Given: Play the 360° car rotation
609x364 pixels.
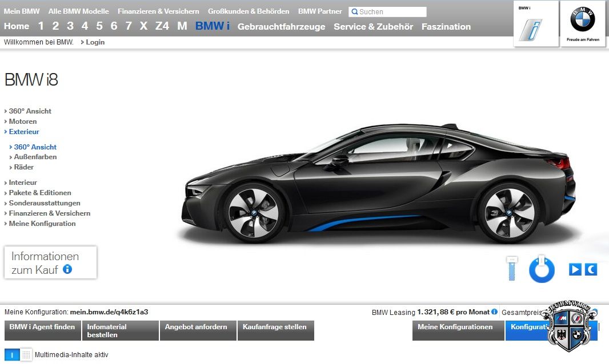Looking at the screenshot, I should [x=575, y=269].
